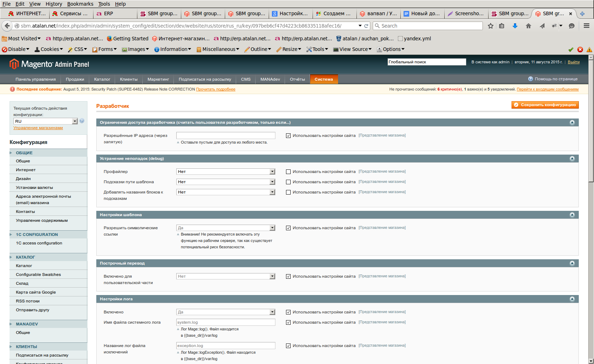Toggle site settings checkbox for inline translation

coord(288,276)
